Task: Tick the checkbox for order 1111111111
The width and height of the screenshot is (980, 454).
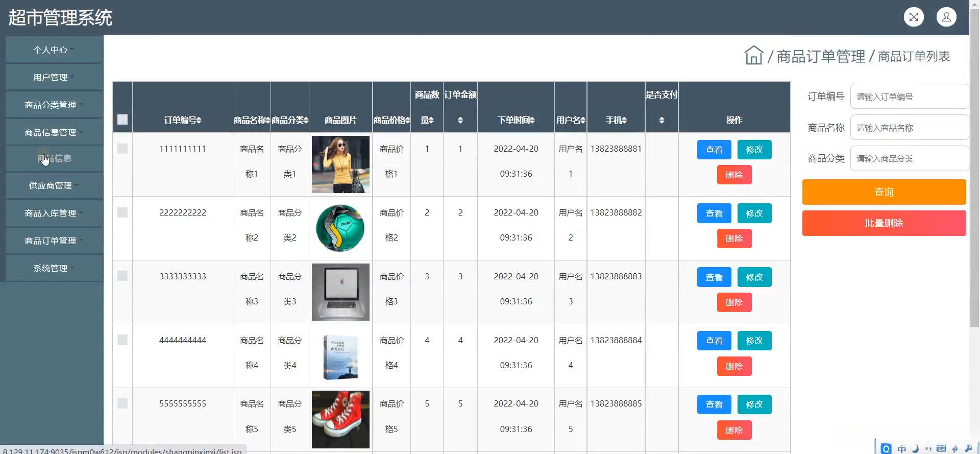Action: coord(122,149)
